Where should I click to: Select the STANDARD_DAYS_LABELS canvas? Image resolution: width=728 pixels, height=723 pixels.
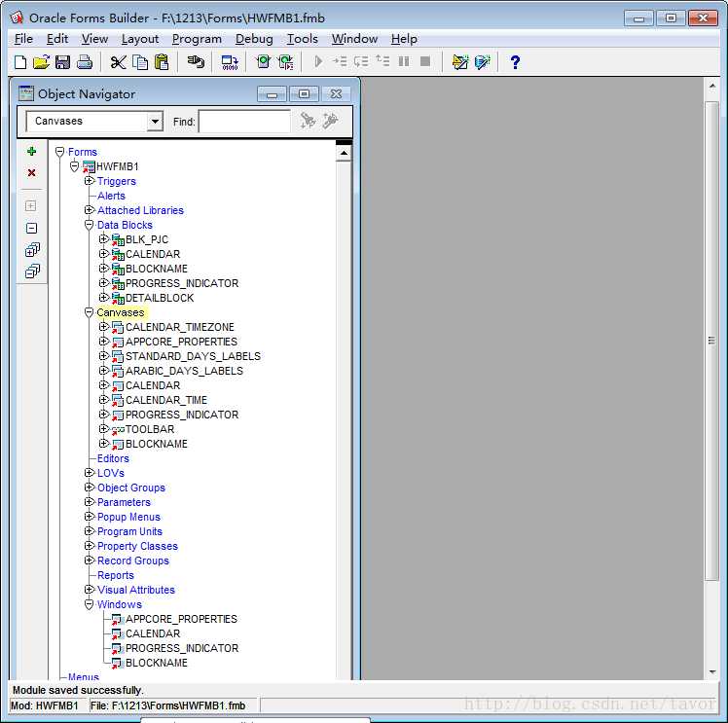pyautogui.click(x=193, y=356)
